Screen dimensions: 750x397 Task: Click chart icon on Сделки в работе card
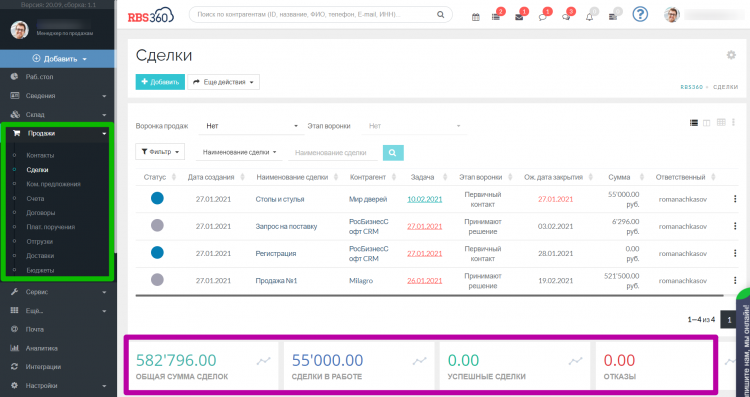(x=419, y=361)
